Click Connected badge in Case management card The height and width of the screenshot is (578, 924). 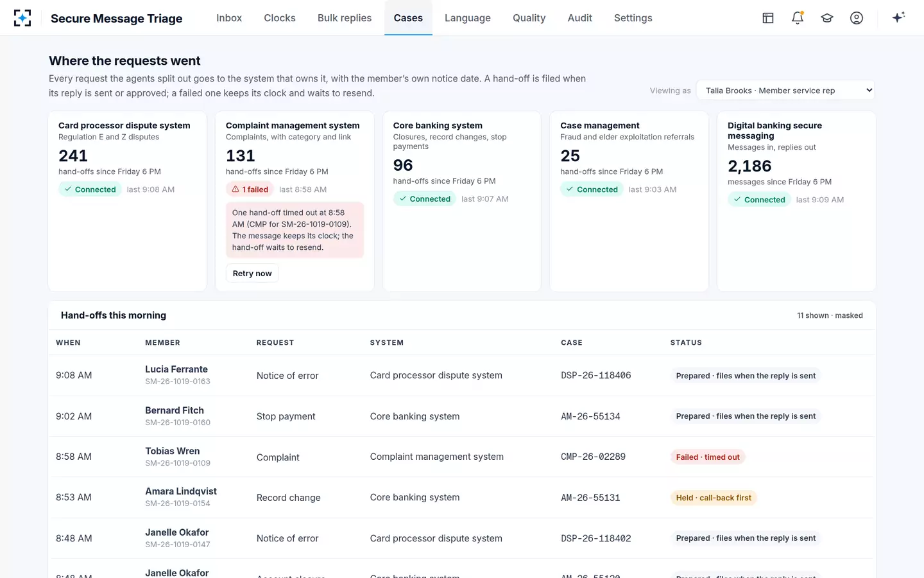pyautogui.click(x=592, y=189)
